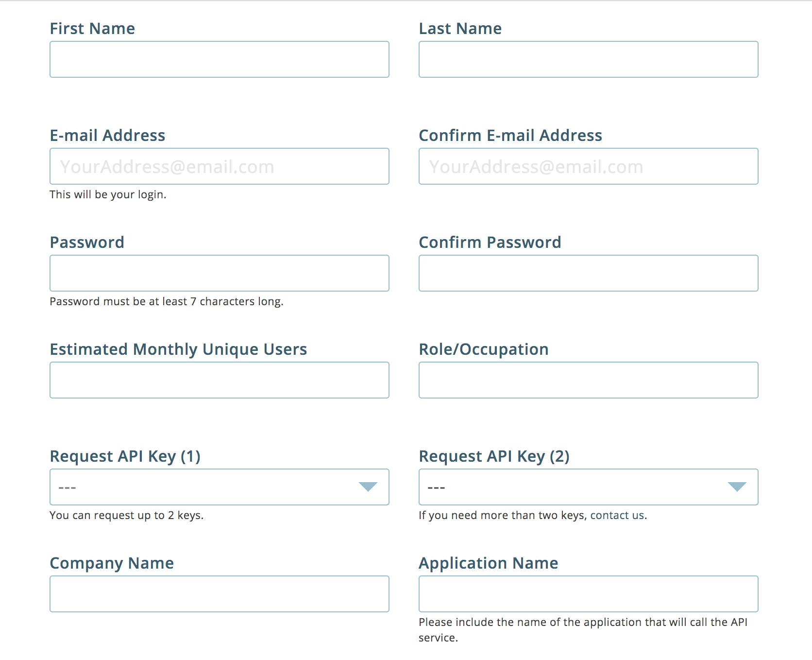The height and width of the screenshot is (660, 812).
Task: Select the Confirm E-mail Address field
Action: click(589, 166)
